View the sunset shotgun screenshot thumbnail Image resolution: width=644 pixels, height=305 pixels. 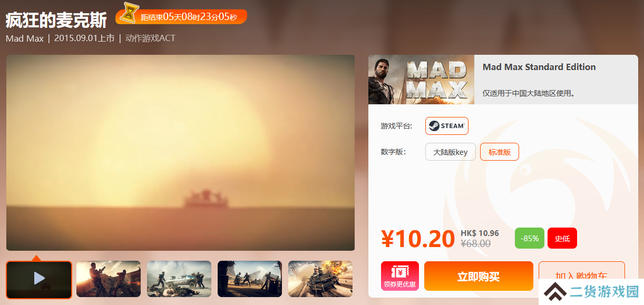[109, 279]
